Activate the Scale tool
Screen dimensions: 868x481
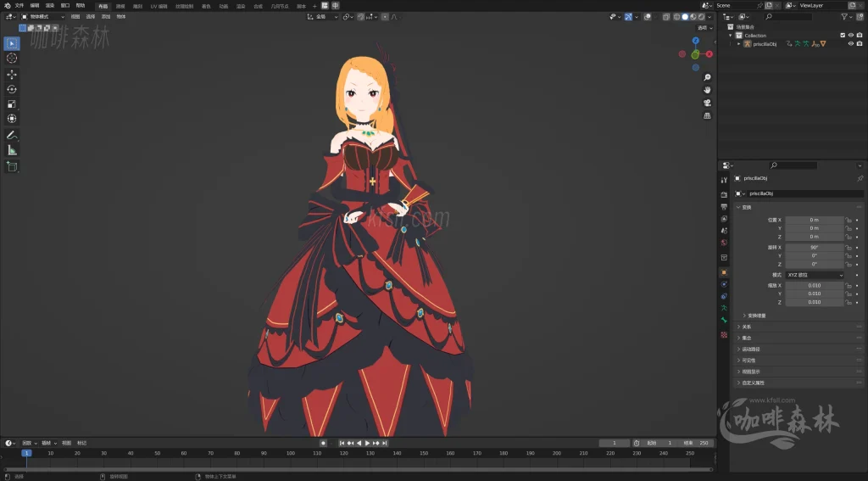click(12, 103)
